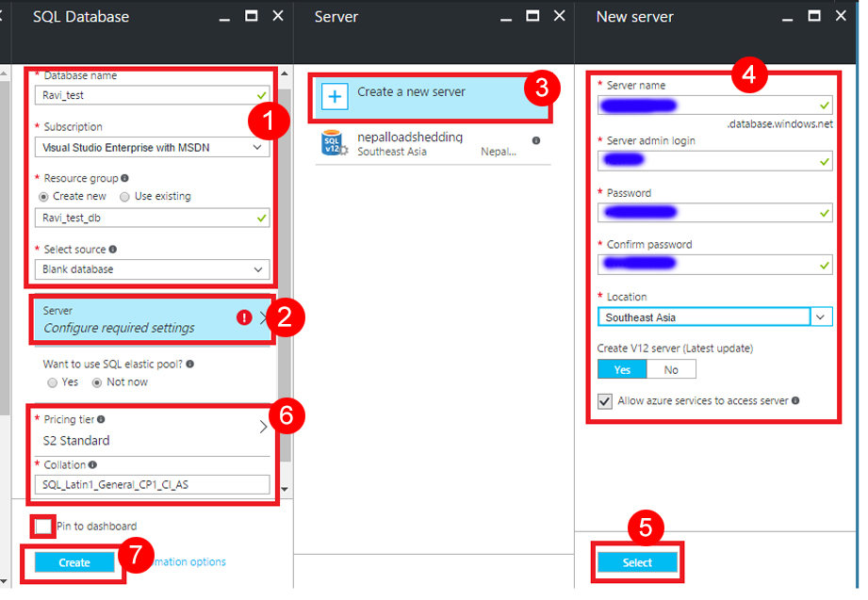Click the SQL Database blade scroll up arrow

point(285,73)
